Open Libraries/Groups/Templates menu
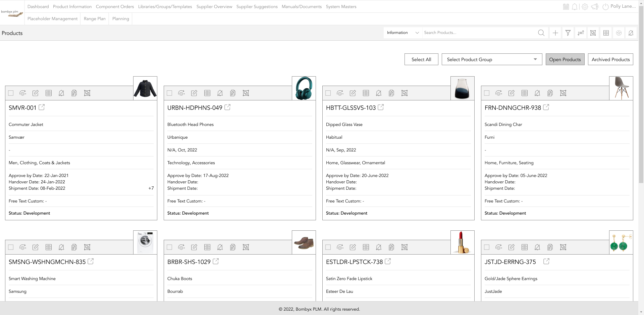Image resolution: width=644 pixels, height=315 pixels. pyautogui.click(x=165, y=6)
